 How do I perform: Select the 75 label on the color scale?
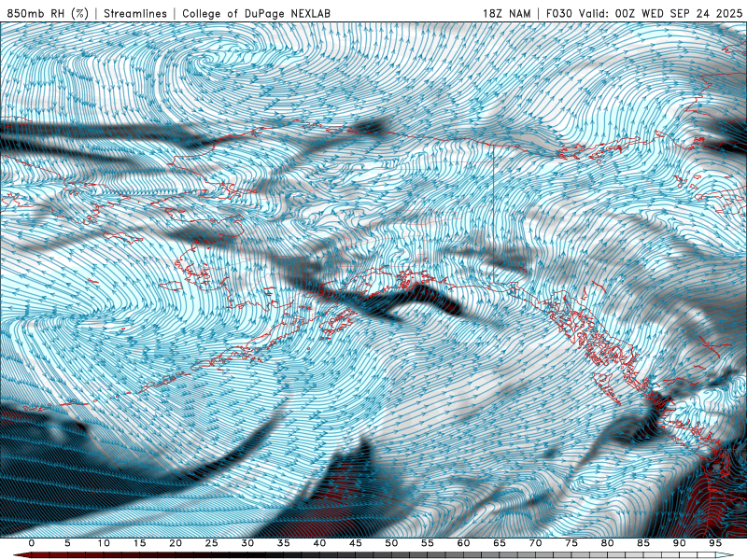click(x=571, y=543)
